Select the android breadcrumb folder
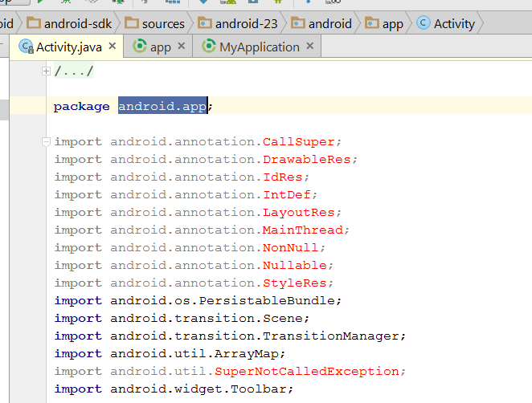This screenshot has width=532, height=403. click(x=321, y=24)
